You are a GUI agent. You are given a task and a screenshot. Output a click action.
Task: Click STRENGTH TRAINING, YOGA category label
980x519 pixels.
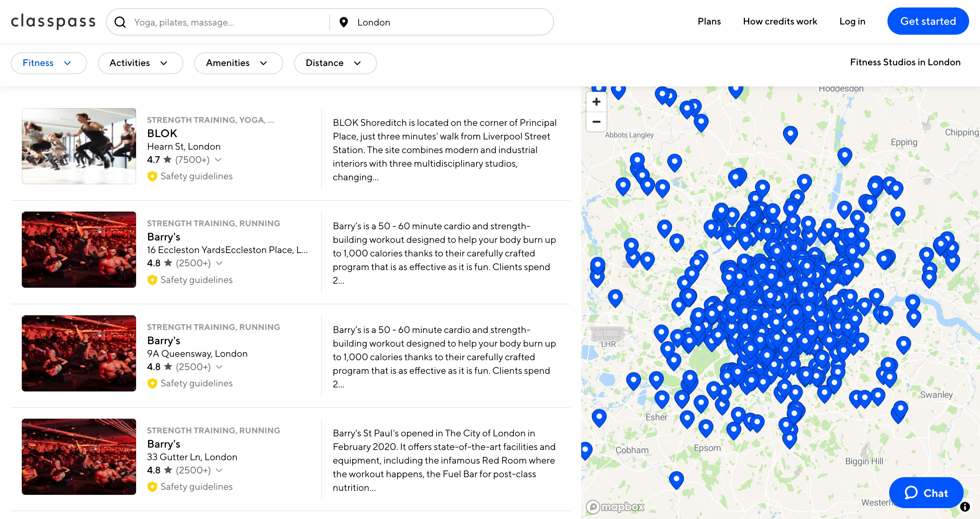pos(210,120)
